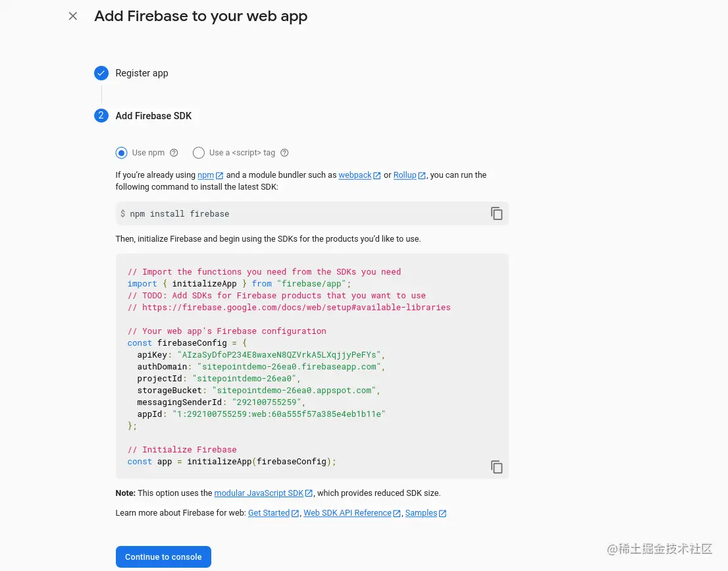Click the help icon beside Use a script tag
Viewport: 728px width, 571px height.
tap(284, 152)
